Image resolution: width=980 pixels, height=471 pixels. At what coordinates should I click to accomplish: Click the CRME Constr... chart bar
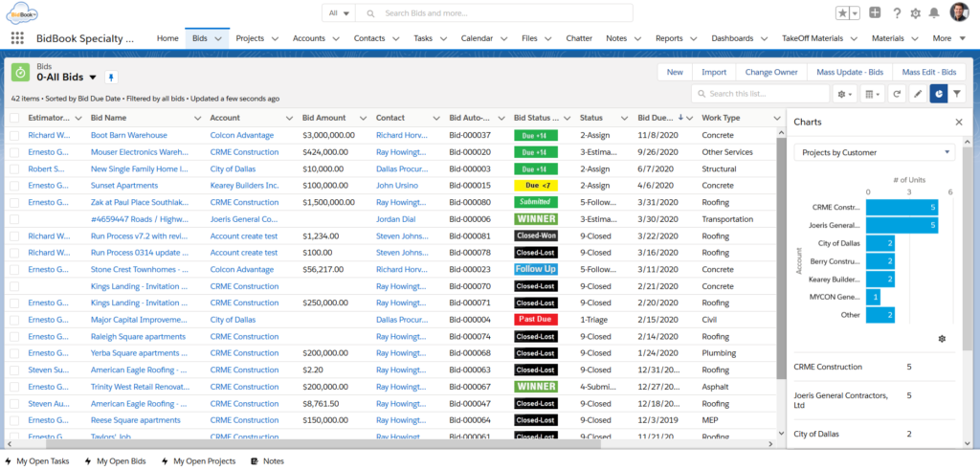pyautogui.click(x=902, y=207)
